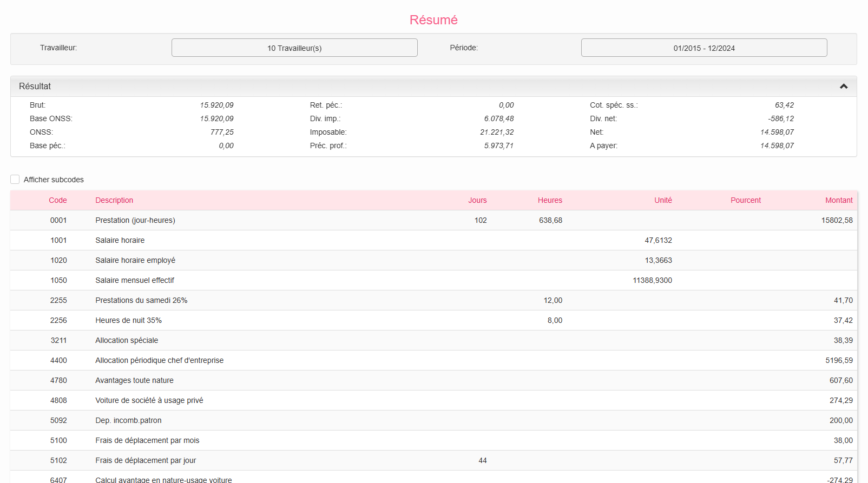The width and height of the screenshot is (868, 483).
Task: Select the Salaire horaire employé row
Action: pos(135,260)
